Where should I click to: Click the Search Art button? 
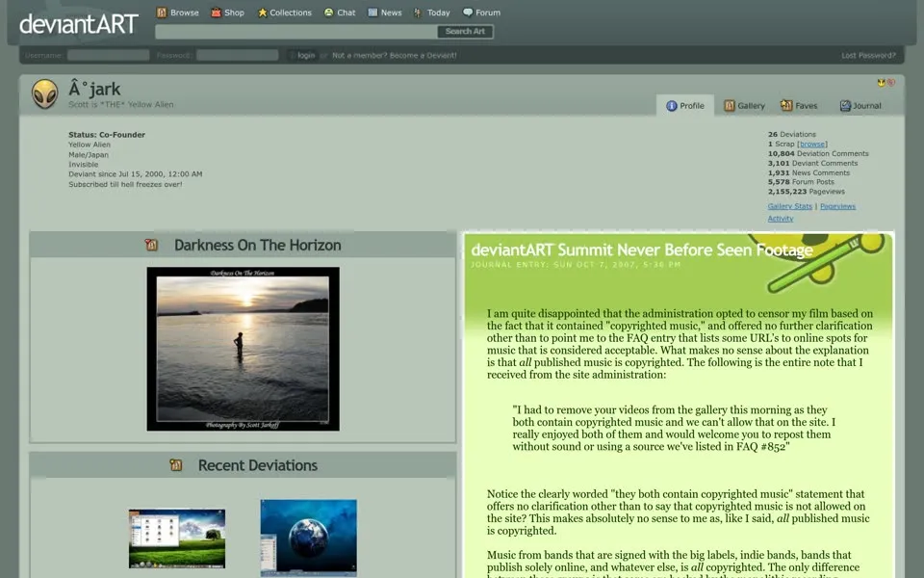(x=465, y=32)
